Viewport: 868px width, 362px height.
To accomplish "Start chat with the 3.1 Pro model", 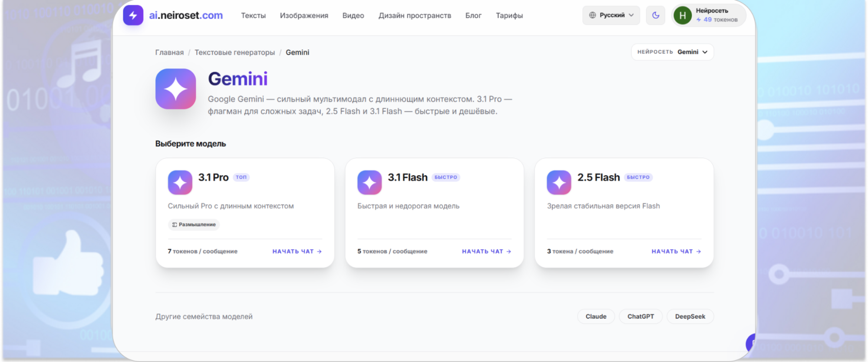I will click(x=297, y=252).
